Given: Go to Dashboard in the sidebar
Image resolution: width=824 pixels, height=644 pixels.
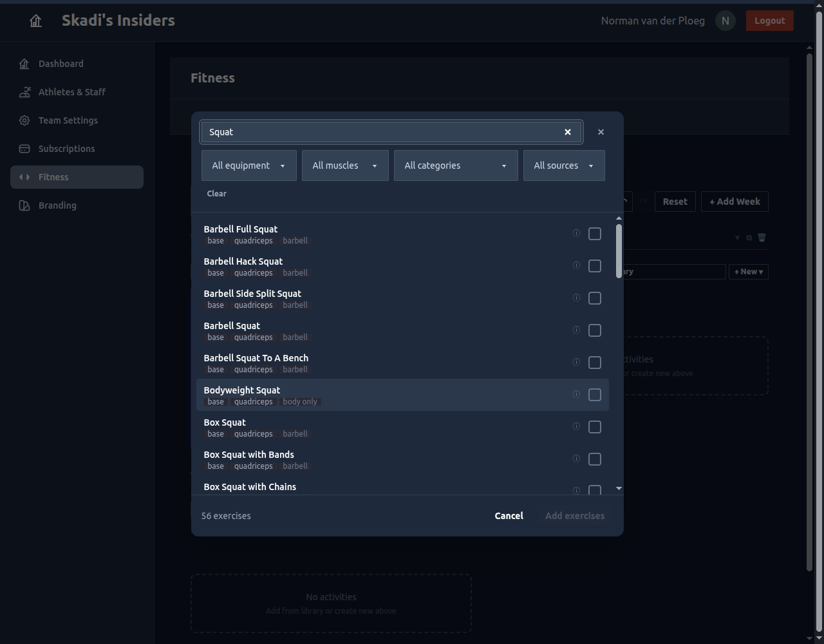Looking at the screenshot, I should pos(77,64).
